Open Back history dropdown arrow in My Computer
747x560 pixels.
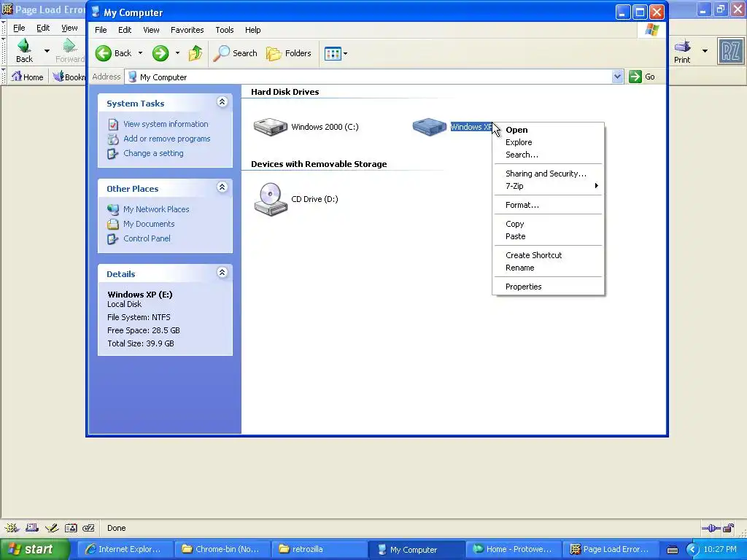(141, 53)
